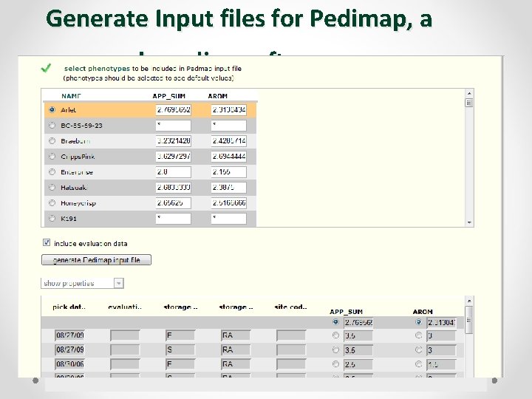Click the Arlet APP_SUM value field
Image resolution: width=532 pixels, height=399 pixels.
pyautogui.click(x=174, y=110)
